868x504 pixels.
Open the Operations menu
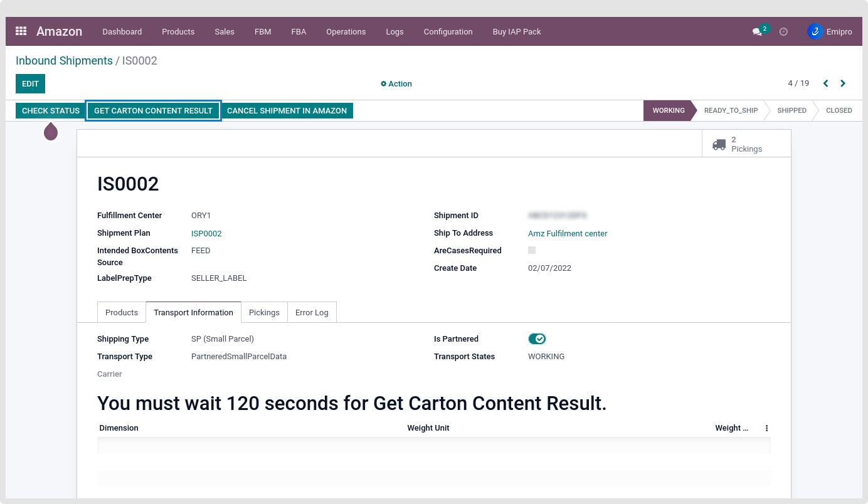click(x=346, y=31)
